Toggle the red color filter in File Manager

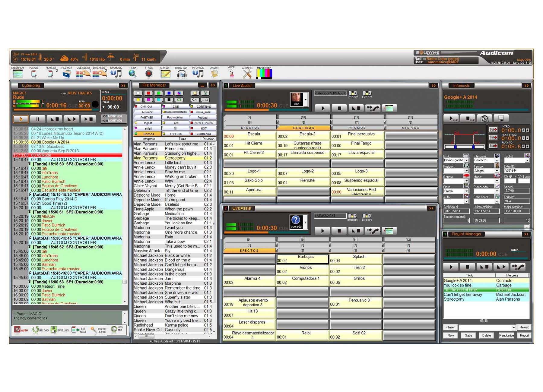(148, 93)
